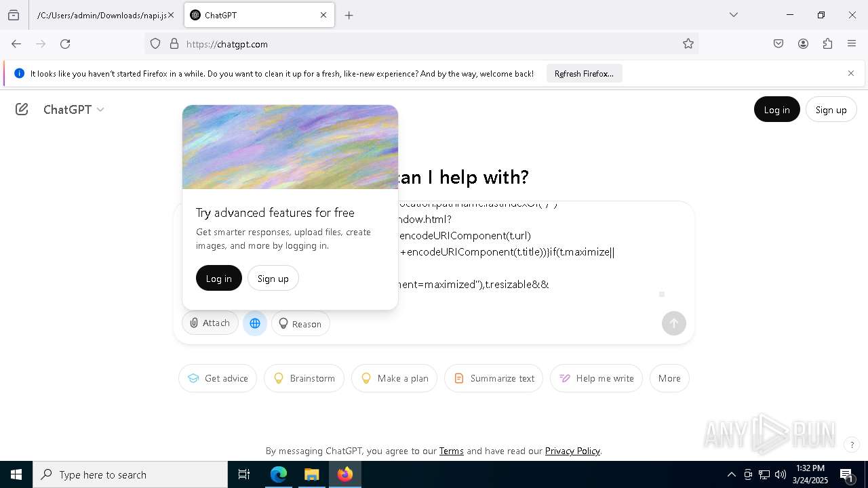Click Log in inside the advanced features popup

tap(218, 278)
